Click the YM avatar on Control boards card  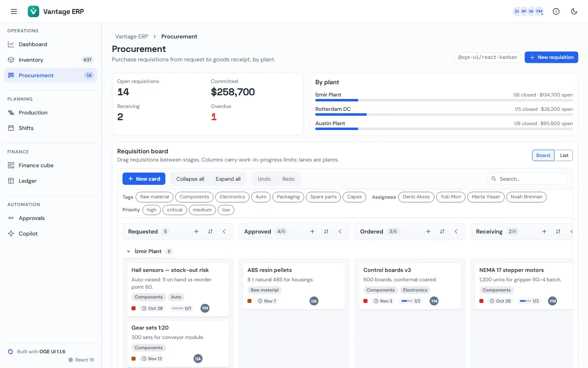(x=434, y=301)
